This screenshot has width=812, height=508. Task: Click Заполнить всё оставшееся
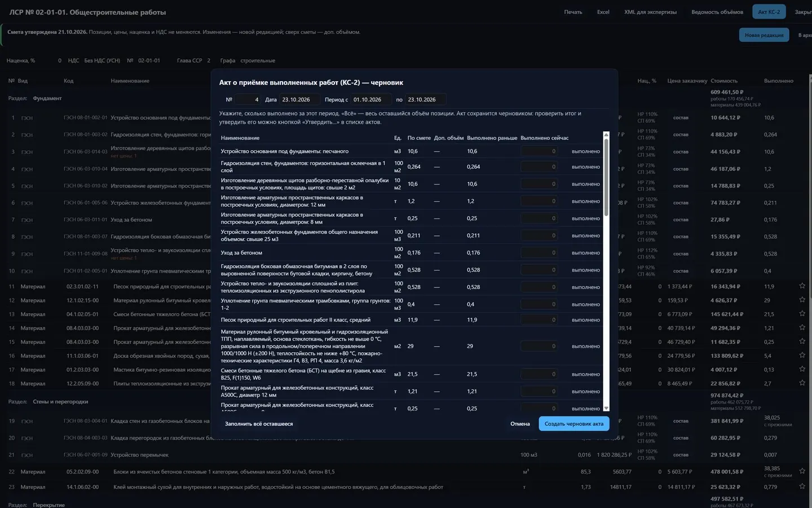coord(259,424)
